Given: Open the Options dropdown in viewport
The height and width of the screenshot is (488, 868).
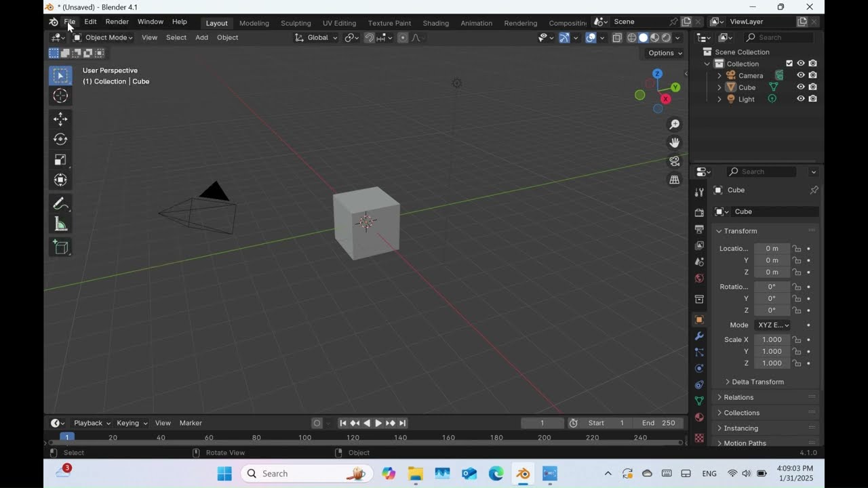Looking at the screenshot, I should point(665,53).
